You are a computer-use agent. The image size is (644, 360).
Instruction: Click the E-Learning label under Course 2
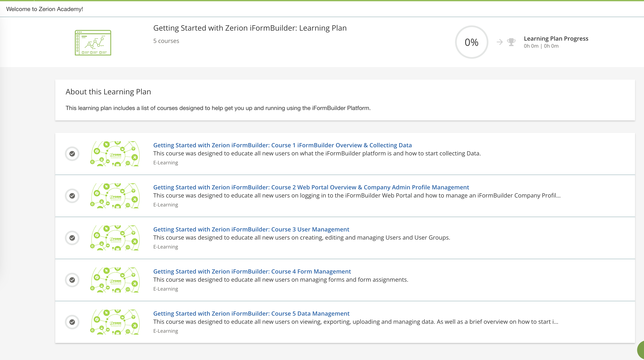tap(166, 205)
